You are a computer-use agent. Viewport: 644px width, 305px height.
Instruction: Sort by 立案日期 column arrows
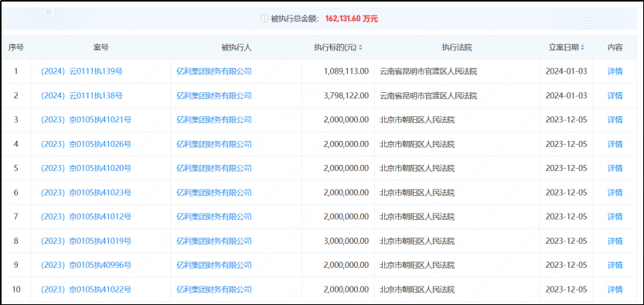[x=582, y=48]
